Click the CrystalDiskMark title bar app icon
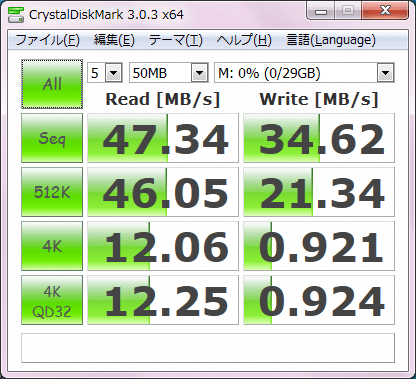The height and width of the screenshot is (379, 416). pyautogui.click(x=16, y=14)
